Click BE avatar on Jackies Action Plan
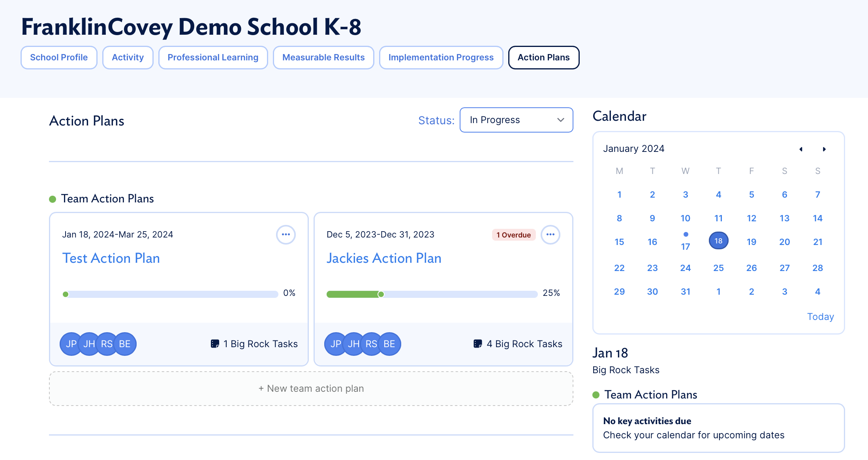868x460 pixels. point(389,344)
